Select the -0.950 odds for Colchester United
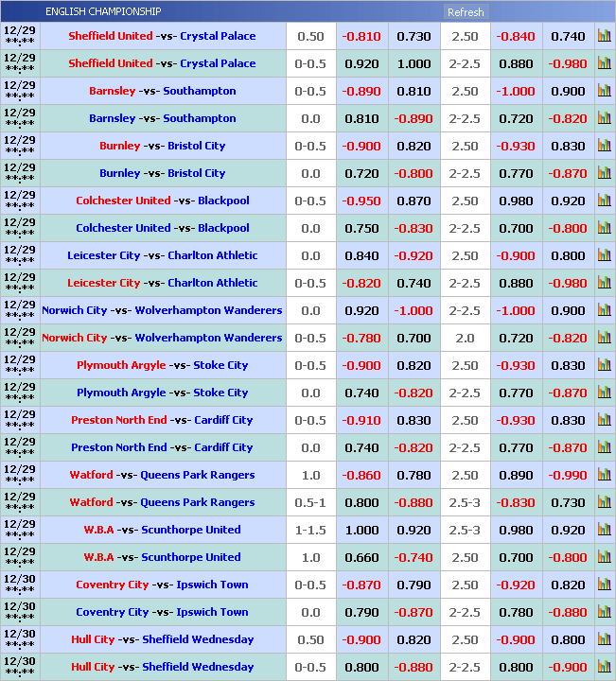Screen dimensions: 616x681 tap(361, 201)
